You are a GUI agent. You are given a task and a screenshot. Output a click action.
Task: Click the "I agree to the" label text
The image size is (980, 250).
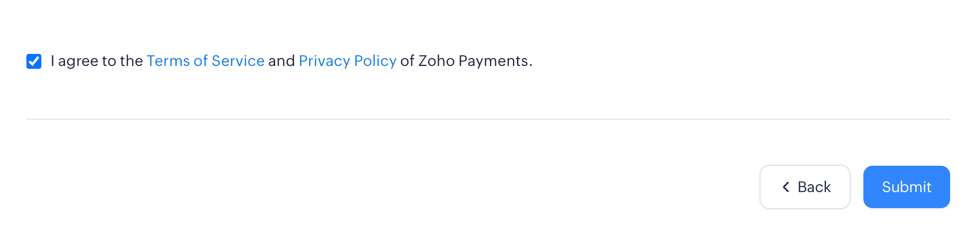pos(97,61)
